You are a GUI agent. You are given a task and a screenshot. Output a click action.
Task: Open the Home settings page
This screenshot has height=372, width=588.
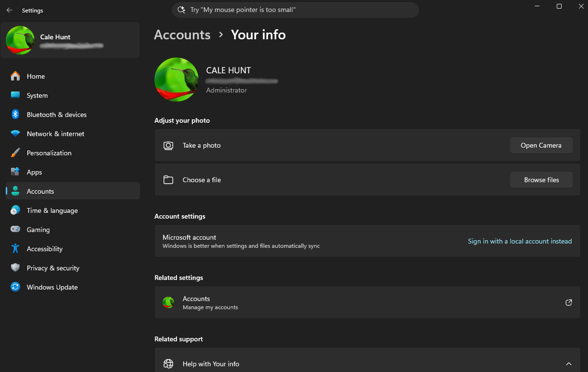coord(73,76)
